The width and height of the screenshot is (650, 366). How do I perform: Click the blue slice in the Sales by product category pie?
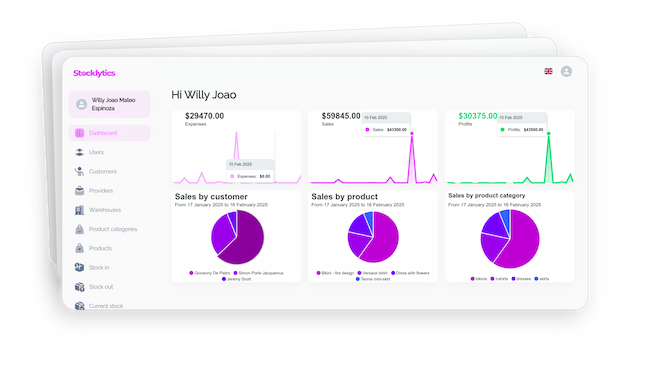pyautogui.click(x=505, y=220)
